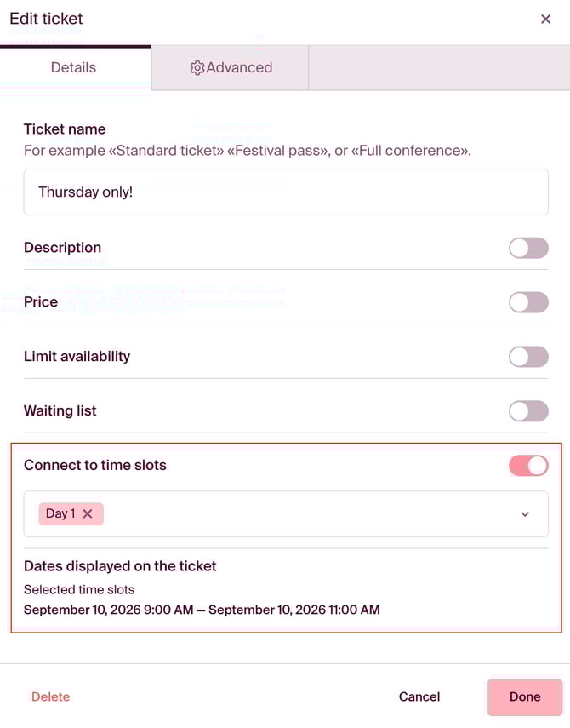Toggle on the Waiting list option
570x728 pixels.
pyautogui.click(x=528, y=411)
